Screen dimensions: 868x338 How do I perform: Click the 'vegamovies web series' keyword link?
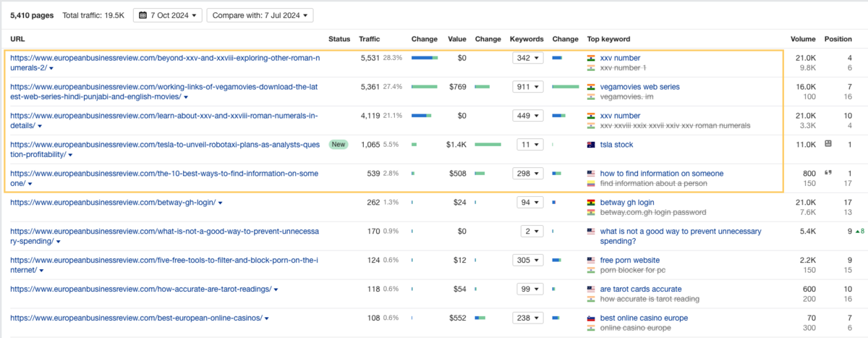pos(640,87)
